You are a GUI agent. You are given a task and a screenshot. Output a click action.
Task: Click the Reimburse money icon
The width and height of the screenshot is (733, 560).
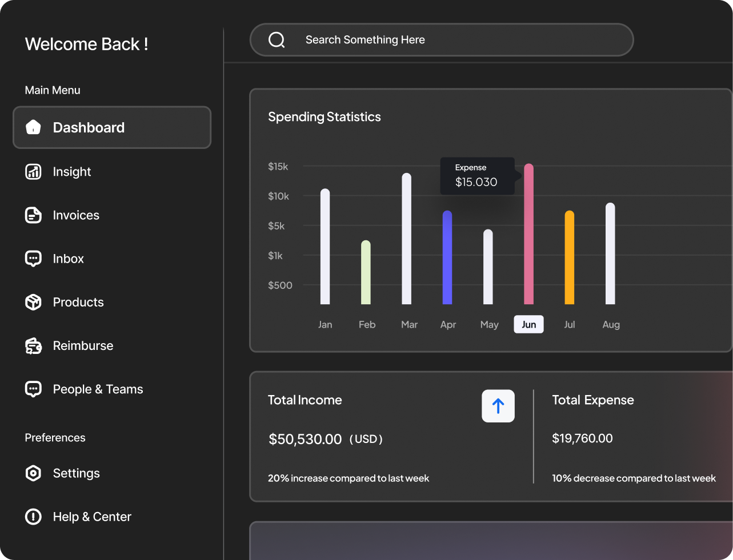click(x=33, y=345)
